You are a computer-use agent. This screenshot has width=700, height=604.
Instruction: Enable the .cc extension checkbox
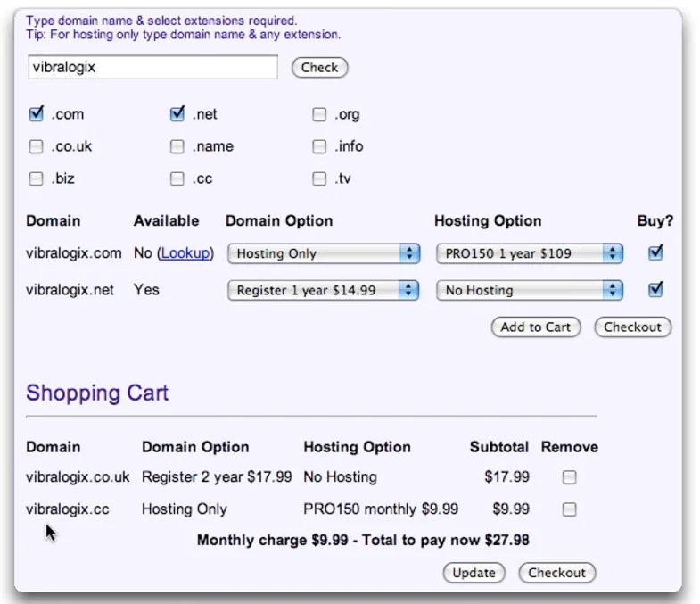click(177, 178)
